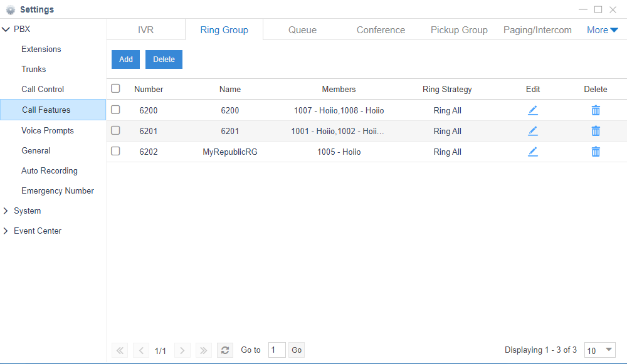
Task: Refresh the ring group list
Action: click(x=225, y=350)
